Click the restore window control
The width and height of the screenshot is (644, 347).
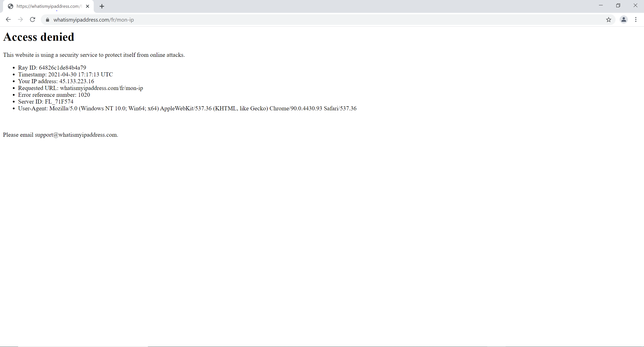click(618, 5)
